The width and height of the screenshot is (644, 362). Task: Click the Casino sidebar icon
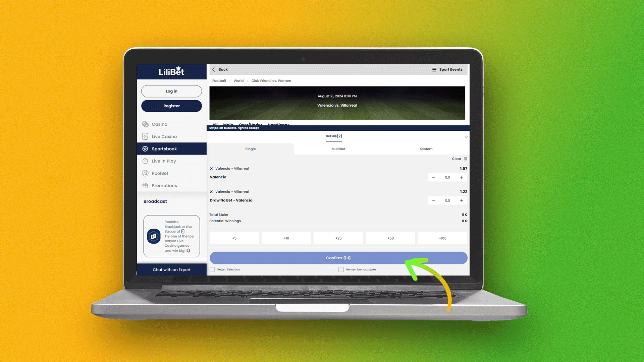point(145,124)
